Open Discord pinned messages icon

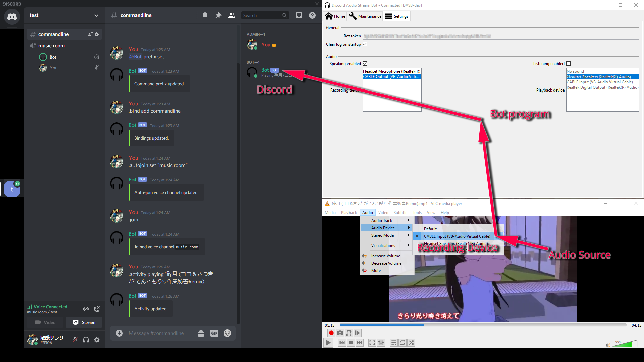[x=218, y=15]
